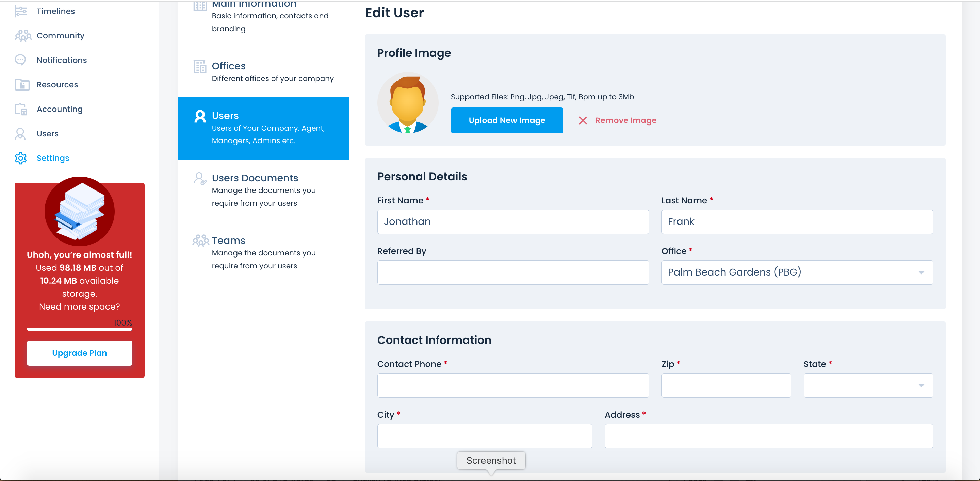Click the 'Uhoh, you're almost full!' message
This screenshot has width=980, height=481.
click(x=80, y=255)
